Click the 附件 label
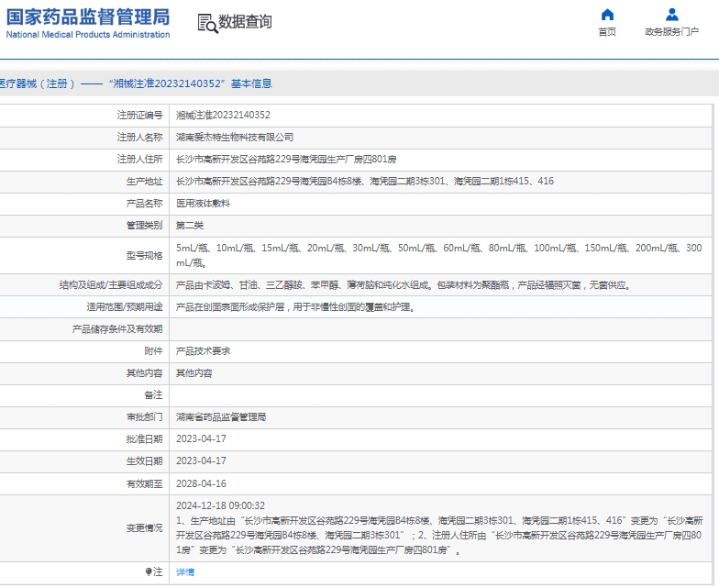Image resolution: width=719 pixels, height=588 pixels. (154, 350)
